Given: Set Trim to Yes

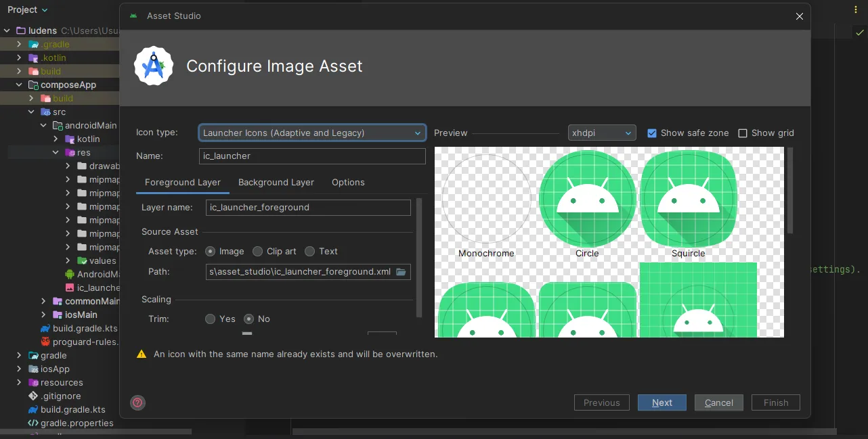Looking at the screenshot, I should pos(210,319).
